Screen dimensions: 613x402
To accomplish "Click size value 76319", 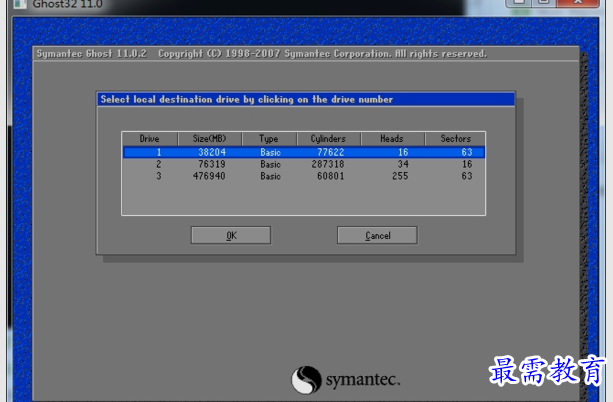I will point(212,164).
